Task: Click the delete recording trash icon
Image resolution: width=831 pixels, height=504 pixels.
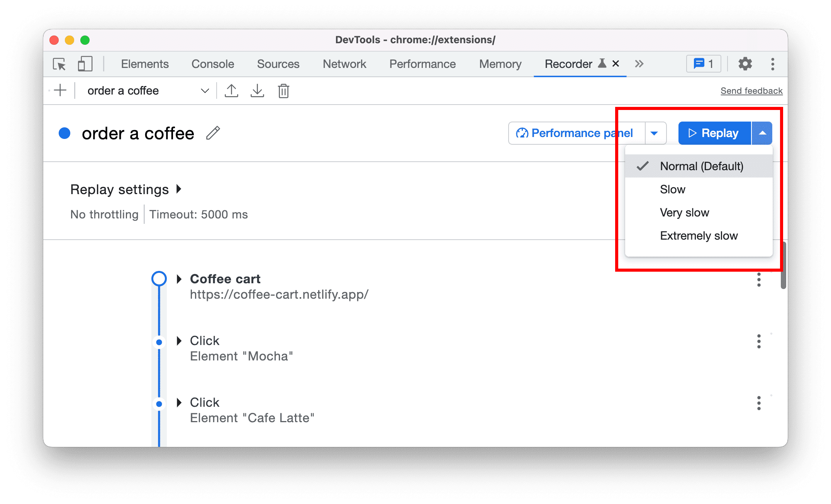Action: click(x=284, y=91)
